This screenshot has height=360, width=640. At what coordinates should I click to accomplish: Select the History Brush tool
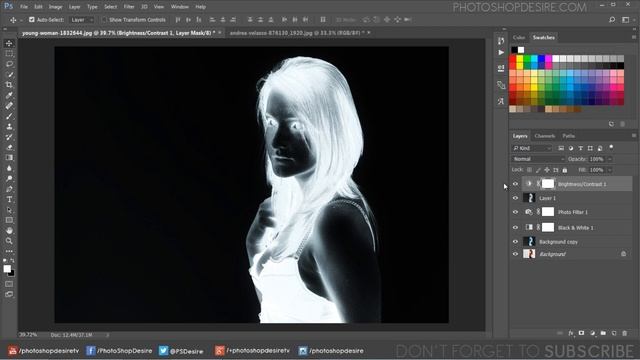pyautogui.click(x=9, y=137)
